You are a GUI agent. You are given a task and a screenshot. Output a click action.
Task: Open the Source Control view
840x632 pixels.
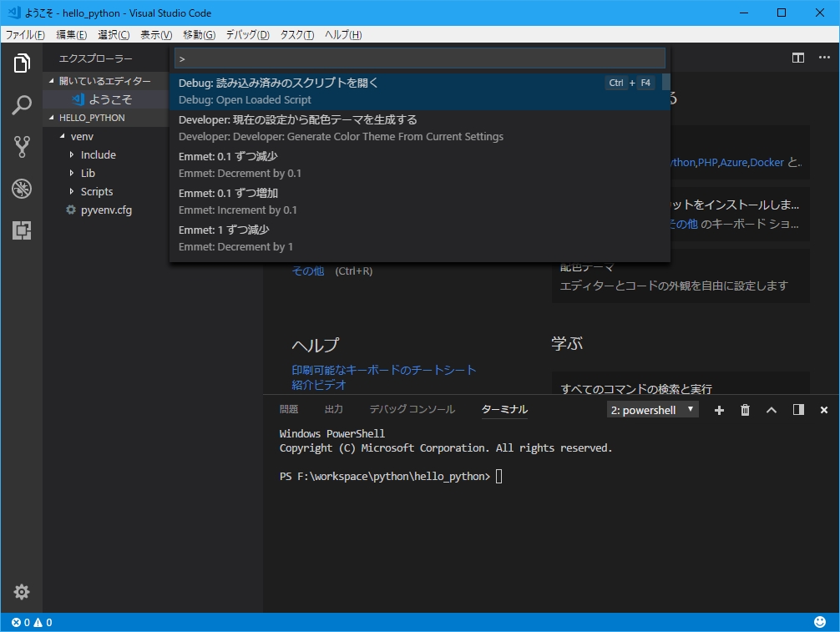(x=22, y=146)
